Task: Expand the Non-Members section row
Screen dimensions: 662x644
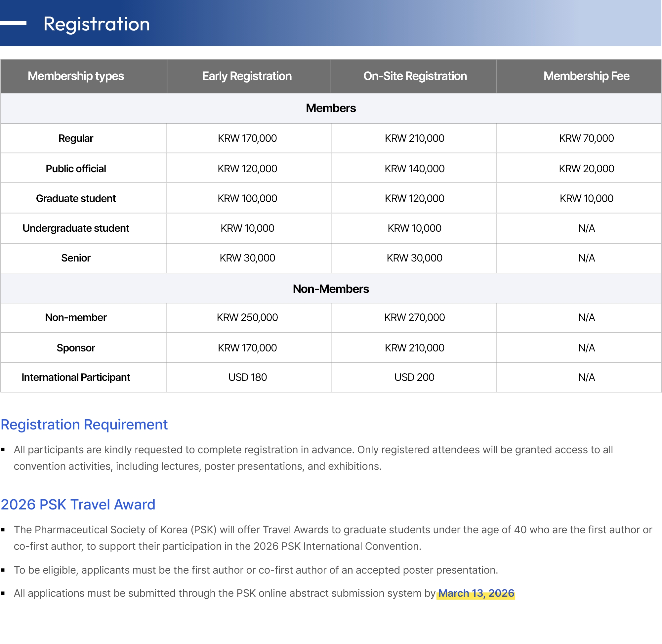Action: 331,289
